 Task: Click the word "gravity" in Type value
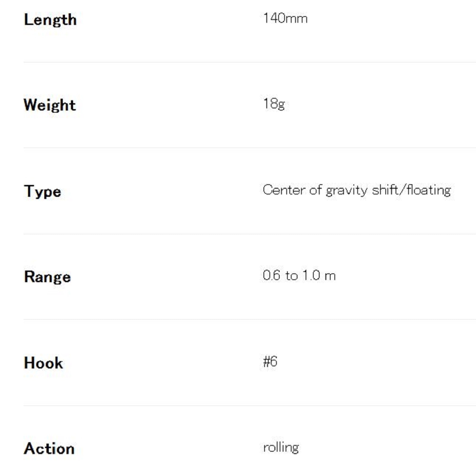pos(347,190)
